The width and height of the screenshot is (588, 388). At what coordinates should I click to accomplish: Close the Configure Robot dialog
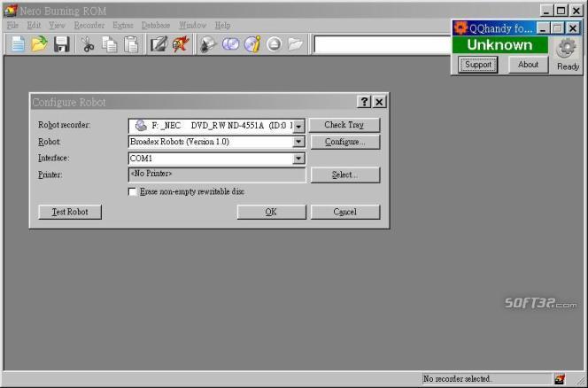click(379, 102)
